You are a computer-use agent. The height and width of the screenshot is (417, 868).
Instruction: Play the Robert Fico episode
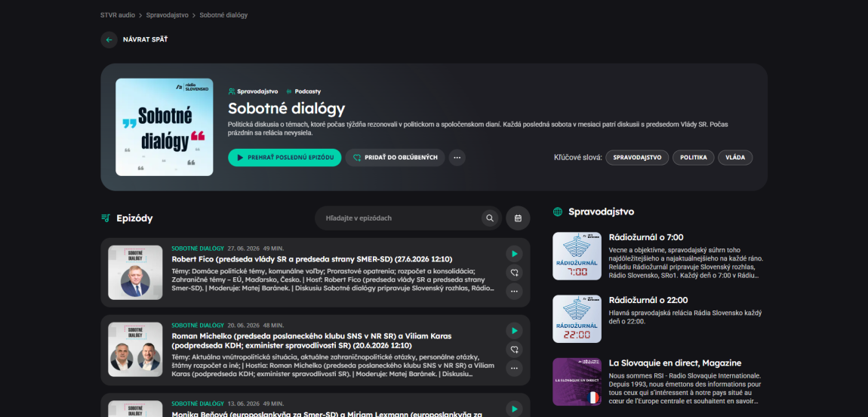514,254
